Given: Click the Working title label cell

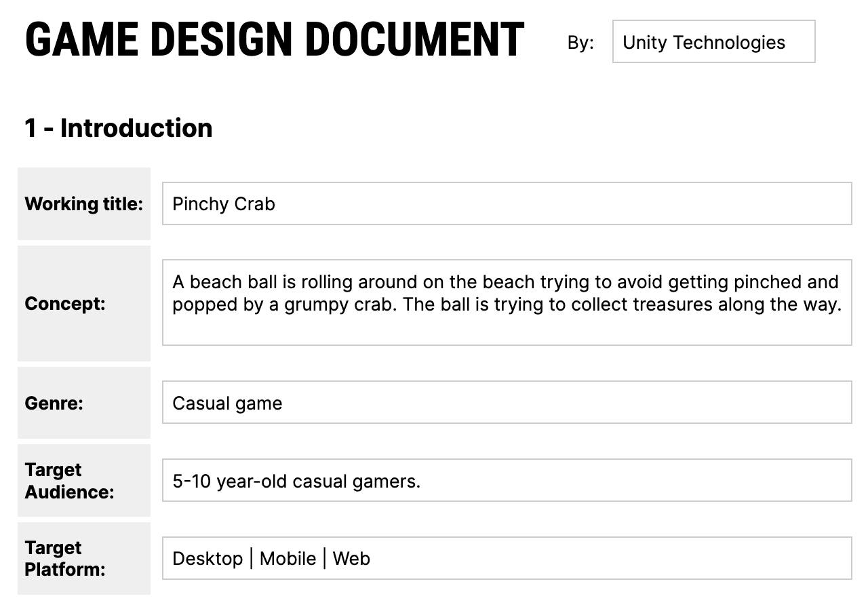Looking at the screenshot, I should 84,203.
